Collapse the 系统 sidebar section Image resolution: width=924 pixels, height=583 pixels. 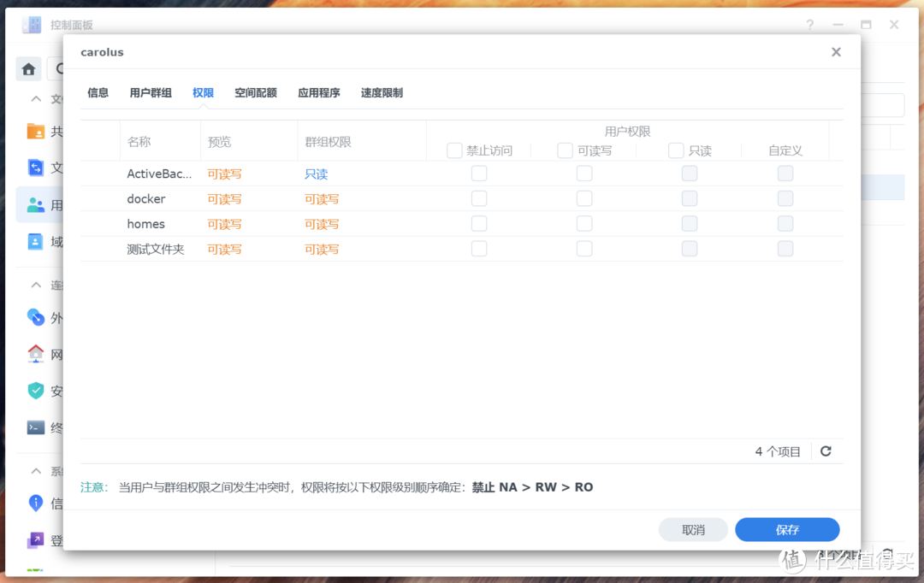[x=35, y=470]
